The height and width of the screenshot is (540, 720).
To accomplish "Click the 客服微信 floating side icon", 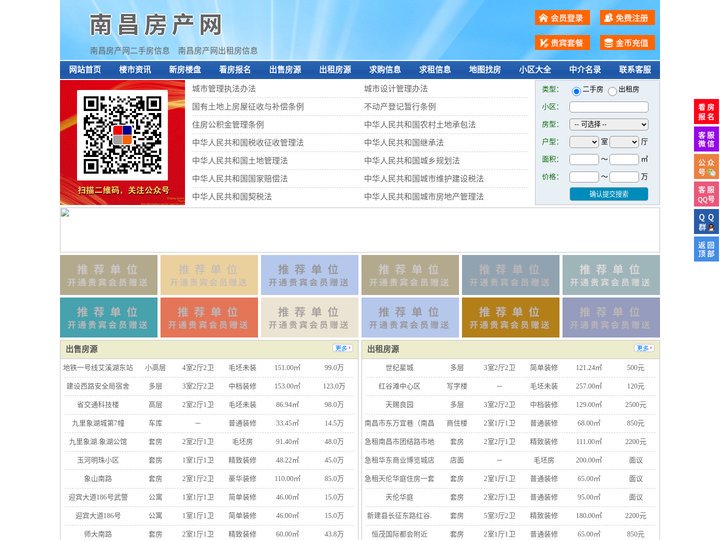I will point(706,139).
